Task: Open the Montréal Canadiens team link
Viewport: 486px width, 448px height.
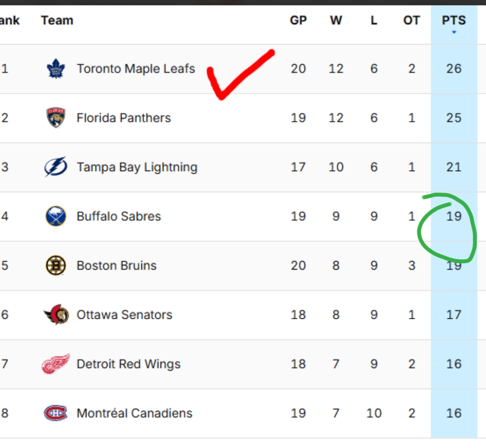Action: point(135,413)
